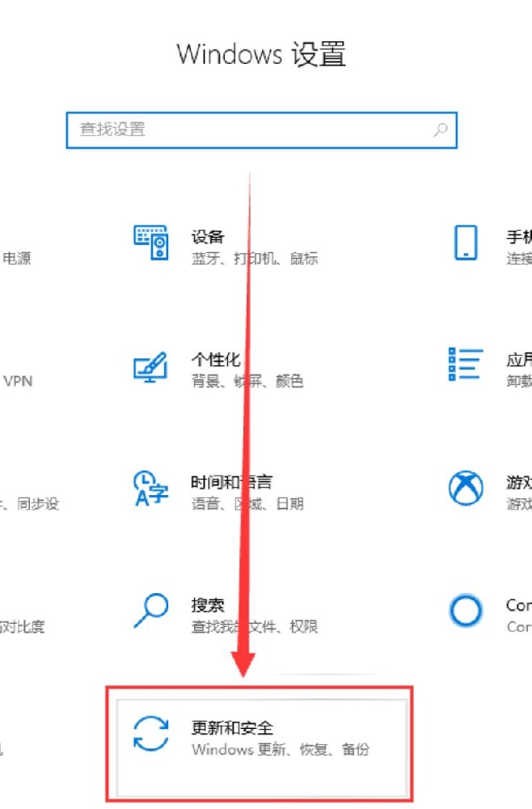
Task: Click the 语音、区域、日期 description text
Action: pyautogui.click(x=247, y=503)
